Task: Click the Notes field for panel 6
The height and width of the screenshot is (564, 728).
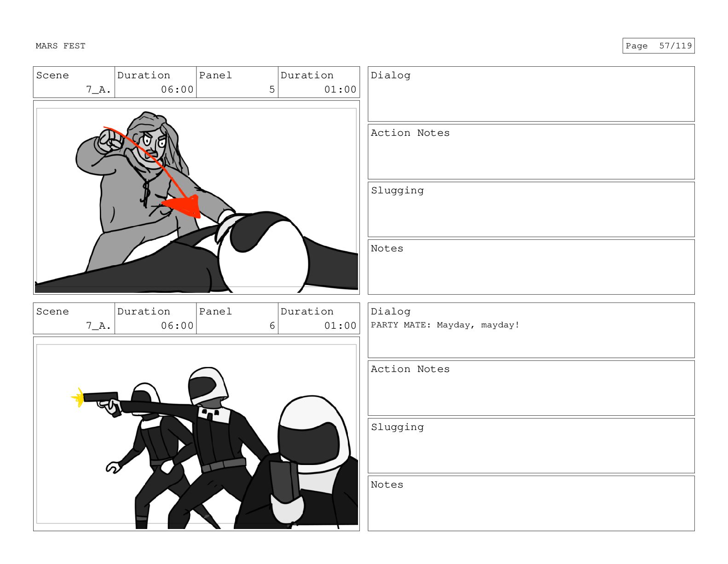Action: tap(531, 503)
